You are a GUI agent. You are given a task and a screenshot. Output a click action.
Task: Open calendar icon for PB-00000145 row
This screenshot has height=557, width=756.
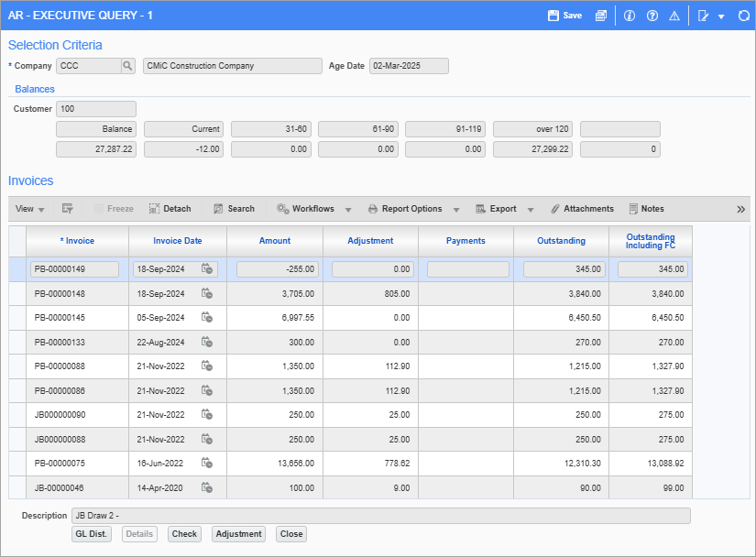pyautogui.click(x=207, y=317)
